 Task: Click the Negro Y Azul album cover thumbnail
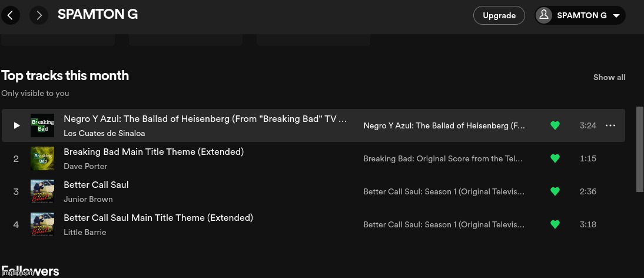[42, 125]
